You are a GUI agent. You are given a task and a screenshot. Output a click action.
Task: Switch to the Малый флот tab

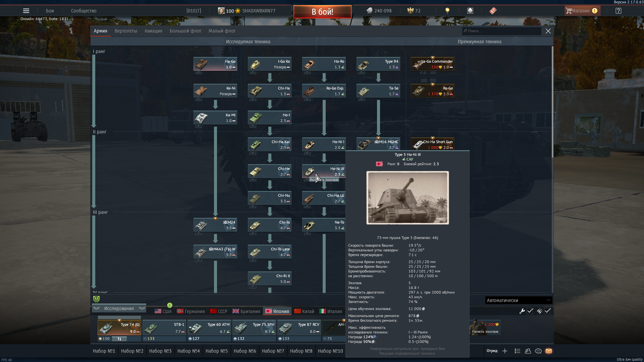222,31
